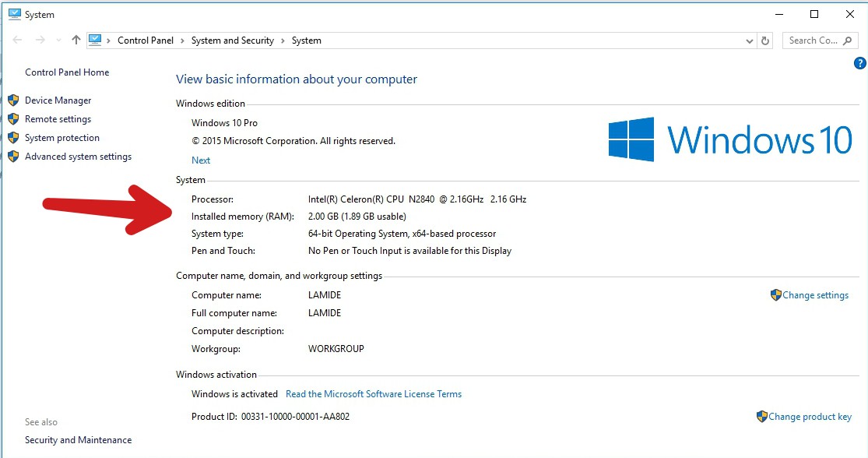Screen dimensions: 868x458
Task: Open Security and Maintenance link
Action: pyautogui.click(x=78, y=440)
